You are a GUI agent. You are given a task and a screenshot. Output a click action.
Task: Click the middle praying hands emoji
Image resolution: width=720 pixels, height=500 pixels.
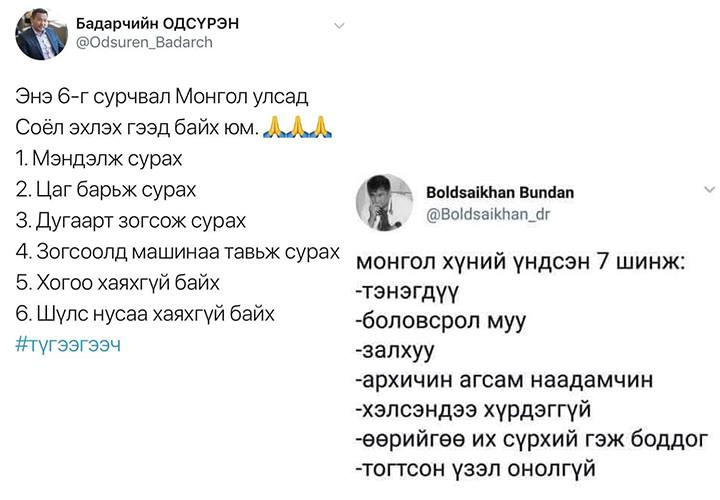click(x=298, y=127)
